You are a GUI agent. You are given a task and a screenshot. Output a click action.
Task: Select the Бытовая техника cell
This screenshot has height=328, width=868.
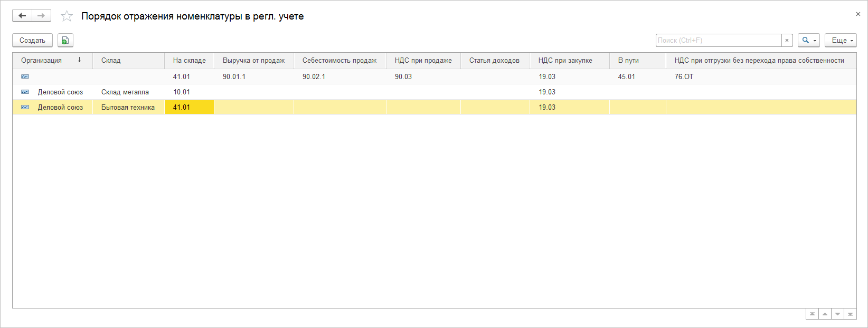click(x=128, y=107)
